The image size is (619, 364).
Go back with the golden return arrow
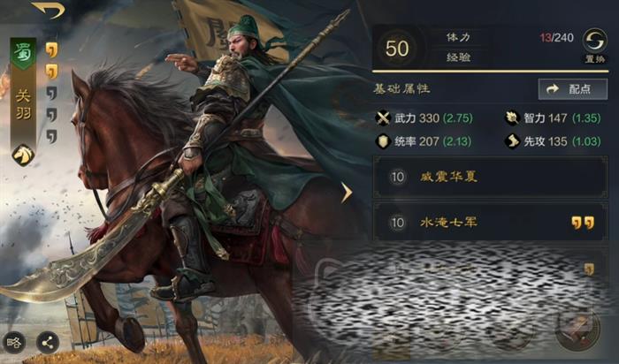click(48, 10)
